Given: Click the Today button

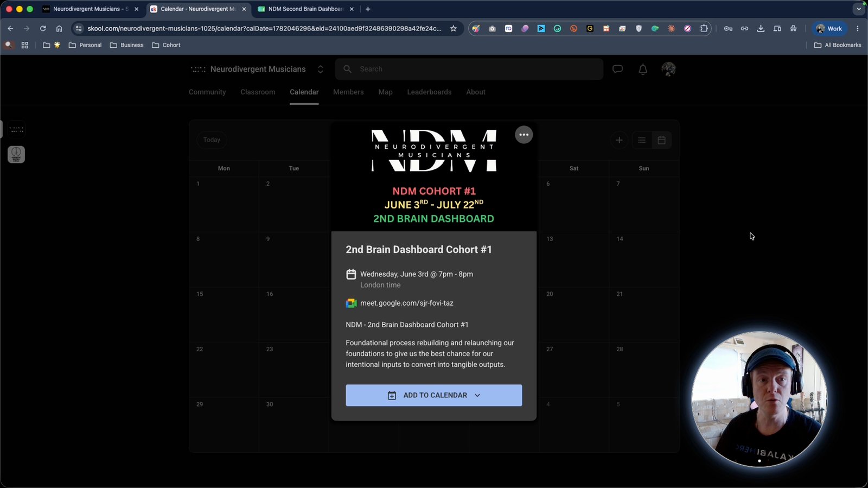Looking at the screenshot, I should pos(212,140).
